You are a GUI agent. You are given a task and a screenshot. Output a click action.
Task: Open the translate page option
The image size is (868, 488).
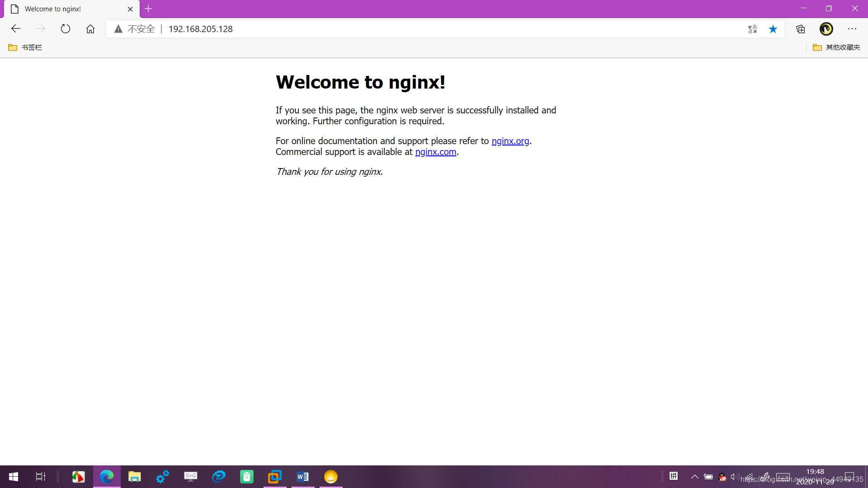(753, 29)
